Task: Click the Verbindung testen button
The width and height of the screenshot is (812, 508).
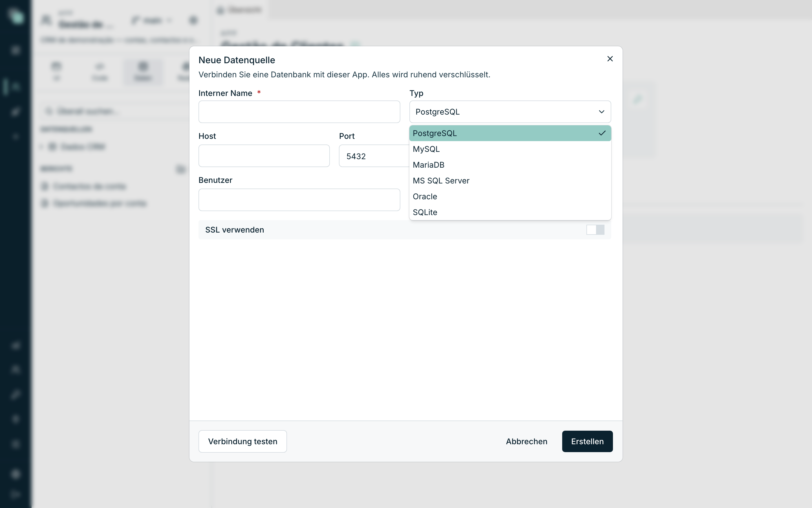Action: [x=242, y=441]
